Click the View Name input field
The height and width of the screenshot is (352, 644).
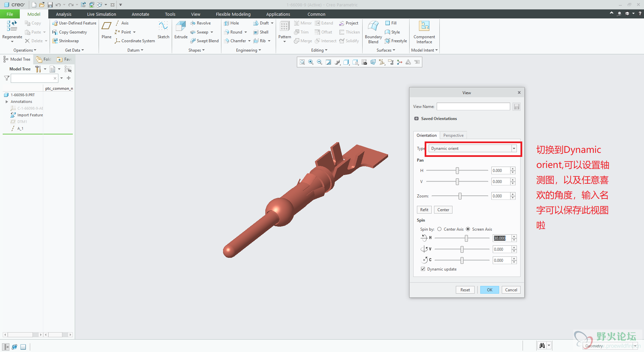473,107
